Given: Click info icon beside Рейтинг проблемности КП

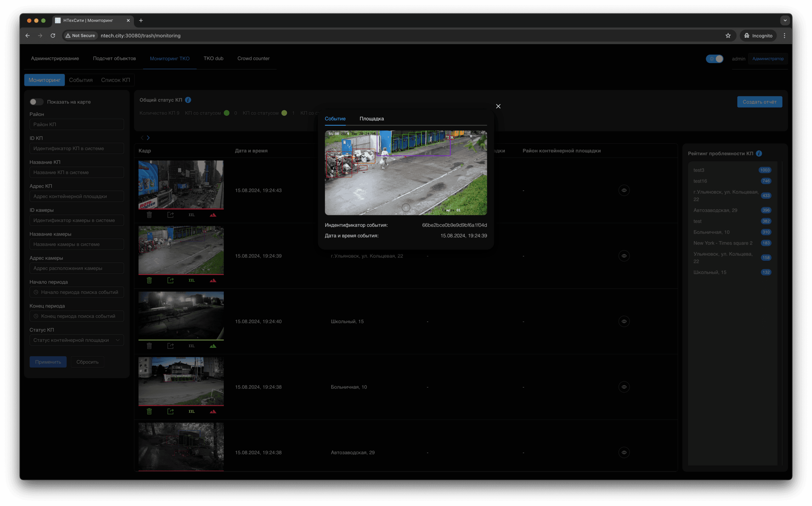Looking at the screenshot, I should 759,153.
